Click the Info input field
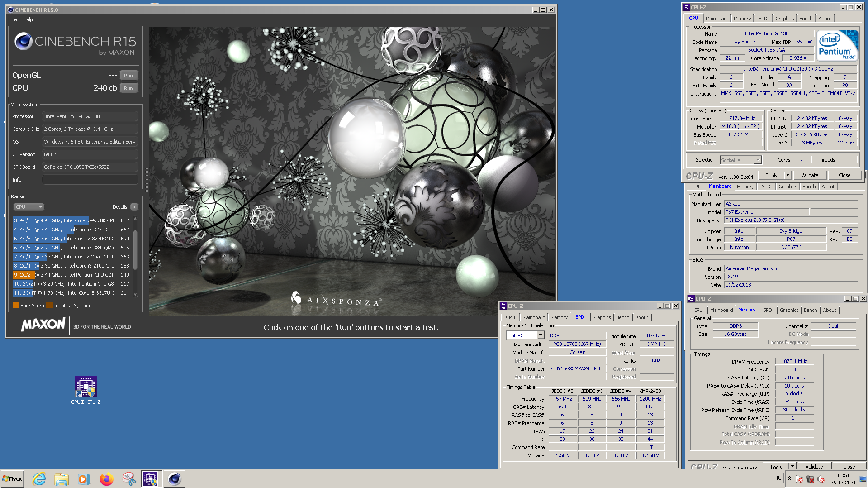The width and height of the screenshot is (868, 488). coord(90,180)
